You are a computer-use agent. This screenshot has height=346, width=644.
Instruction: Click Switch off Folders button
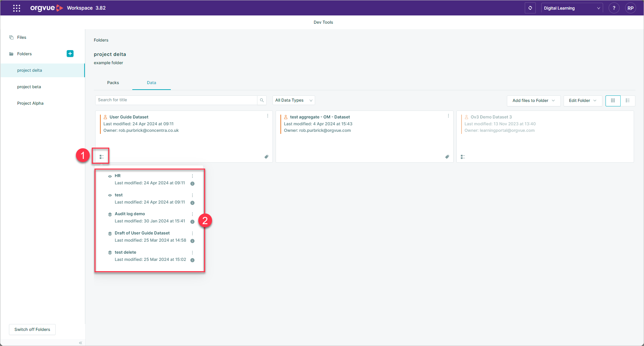(x=32, y=330)
